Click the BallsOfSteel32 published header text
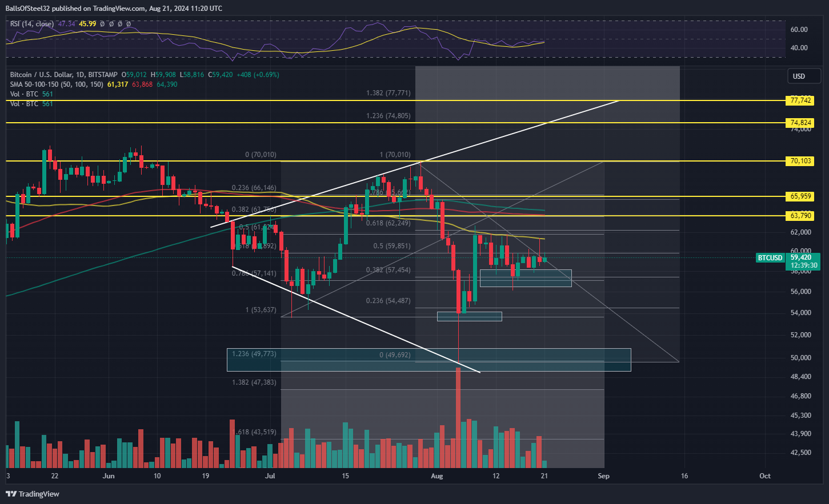Image resolution: width=829 pixels, height=504 pixels. pyautogui.click(x=114, y=9)
